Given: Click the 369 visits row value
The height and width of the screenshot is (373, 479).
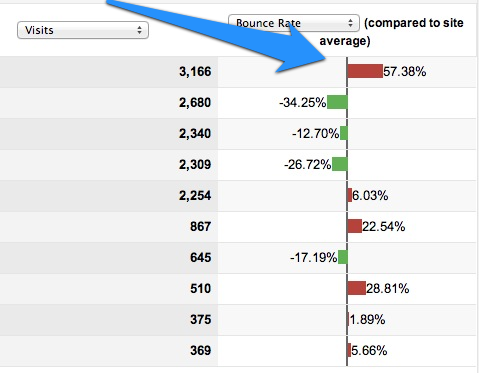Looking at the screenshot, I should pyautogui.click(x=200, y=350).
